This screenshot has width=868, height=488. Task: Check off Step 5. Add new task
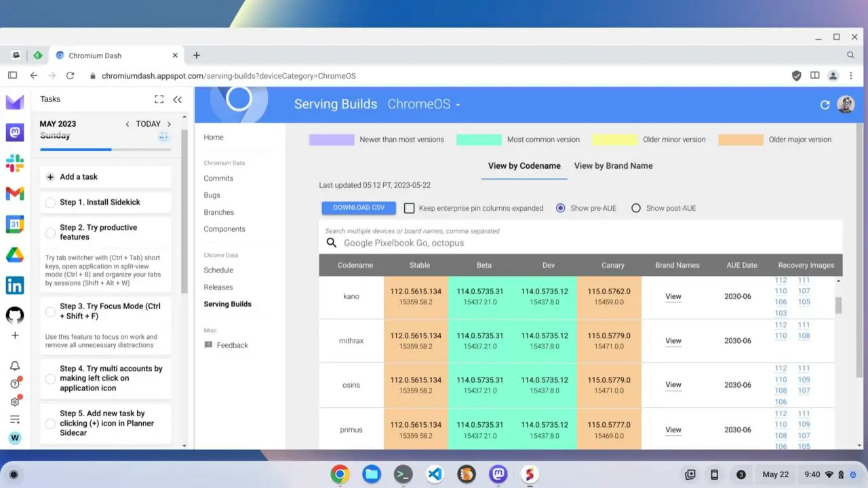50,424
